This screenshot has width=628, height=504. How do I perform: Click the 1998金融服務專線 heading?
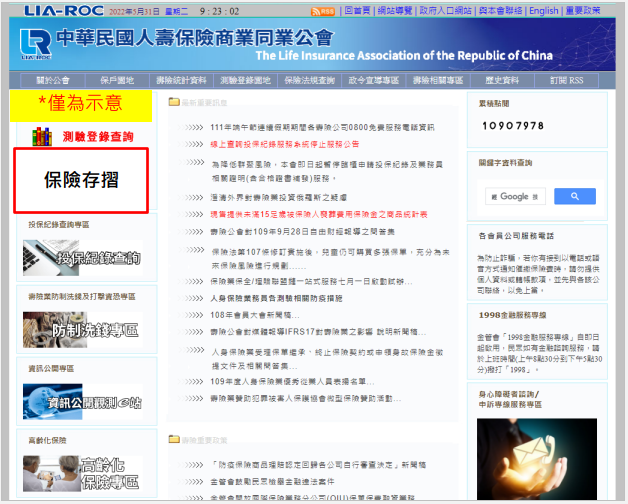512,315
